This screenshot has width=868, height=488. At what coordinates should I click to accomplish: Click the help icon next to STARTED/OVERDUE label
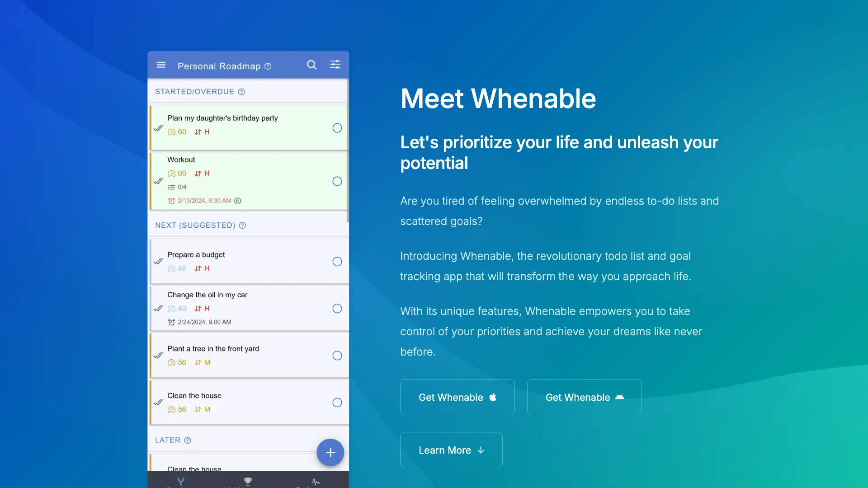[x=241, y=92]
